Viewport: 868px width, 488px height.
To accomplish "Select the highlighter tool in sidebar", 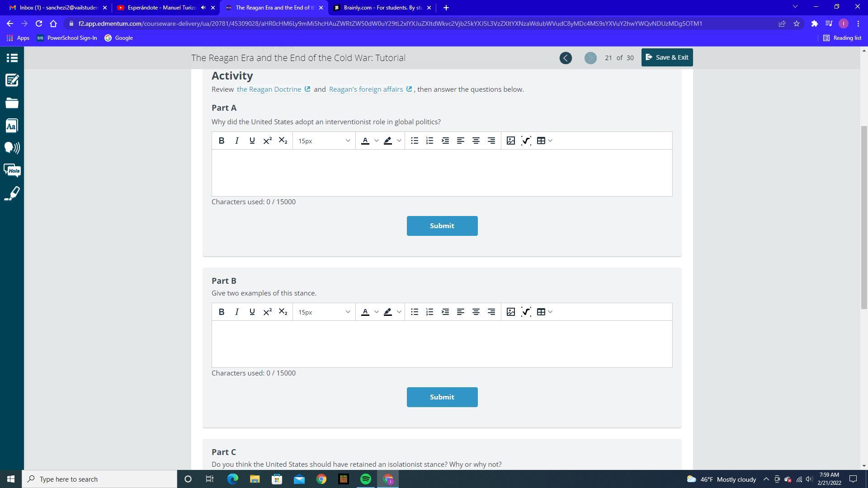I will [12, 193].
